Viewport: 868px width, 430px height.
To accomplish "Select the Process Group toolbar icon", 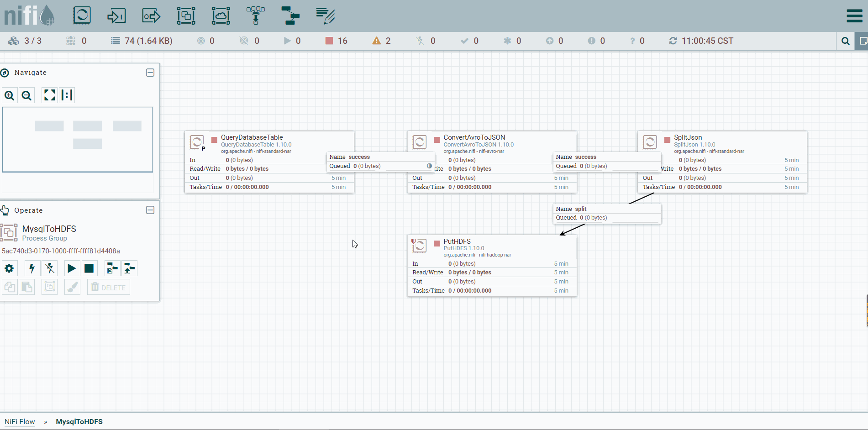I will 186,16.
